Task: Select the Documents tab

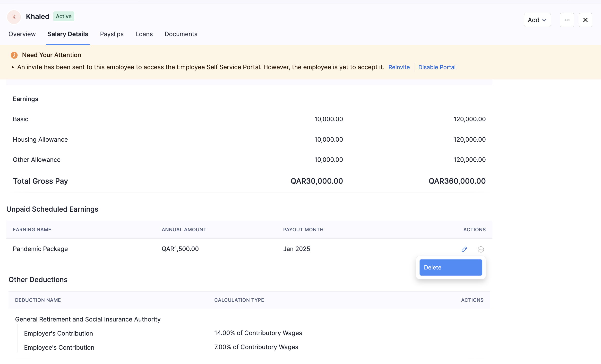Action: point(181,34)
